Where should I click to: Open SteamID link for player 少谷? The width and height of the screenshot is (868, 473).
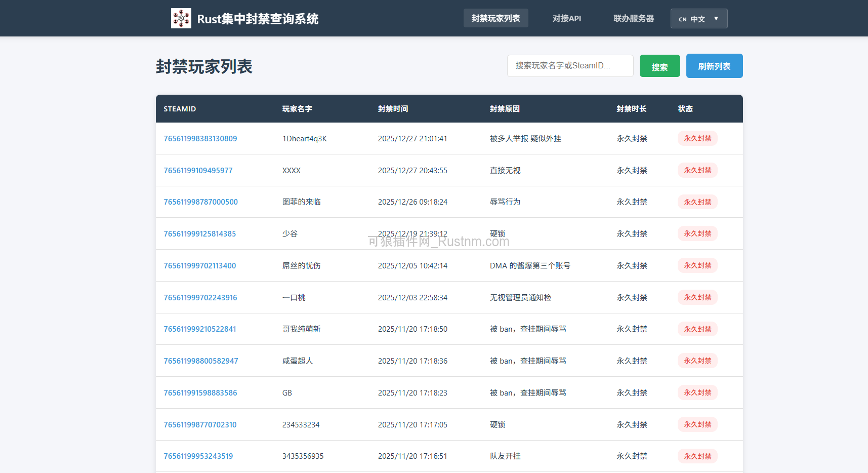point(199,233)
